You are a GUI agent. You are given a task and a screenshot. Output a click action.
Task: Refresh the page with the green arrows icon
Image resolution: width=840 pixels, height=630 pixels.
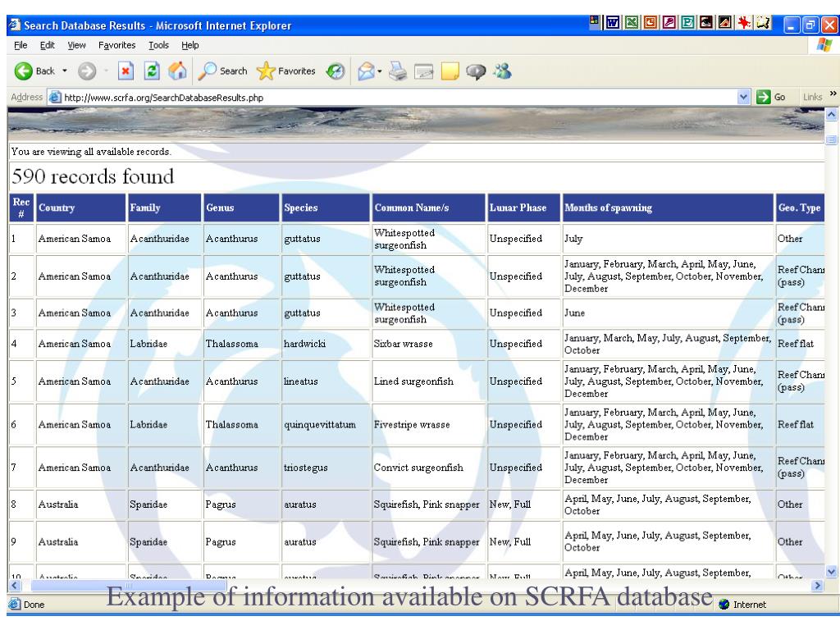click(x=152, y=71)
